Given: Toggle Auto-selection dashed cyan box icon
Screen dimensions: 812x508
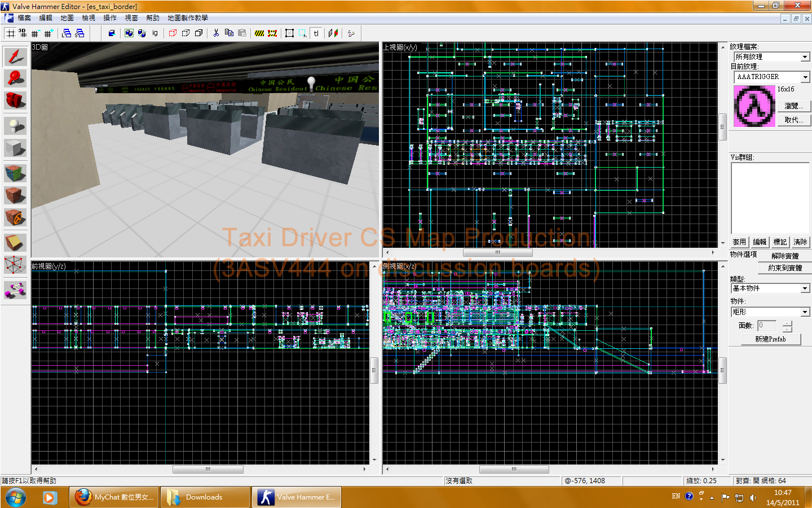Looking at the screenshot, I should point(303,33).
